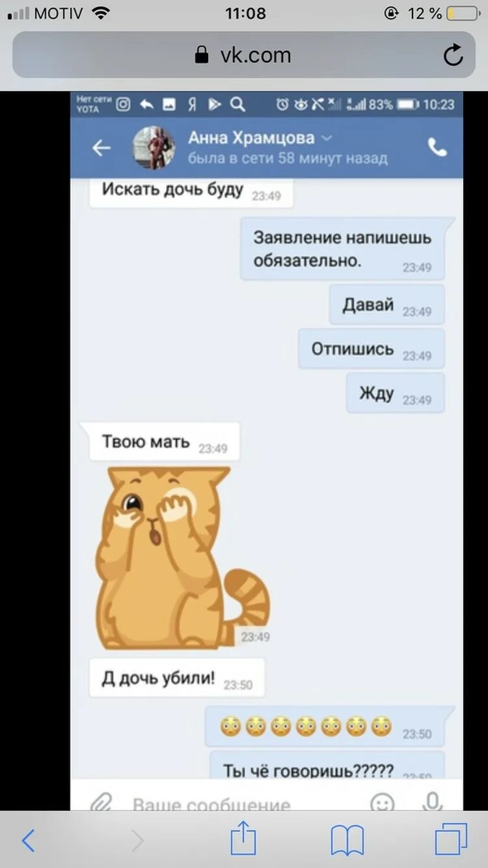Tap the lock icon beside vk.com
This screenshot has width=488, height=868.
pos(203,55)
